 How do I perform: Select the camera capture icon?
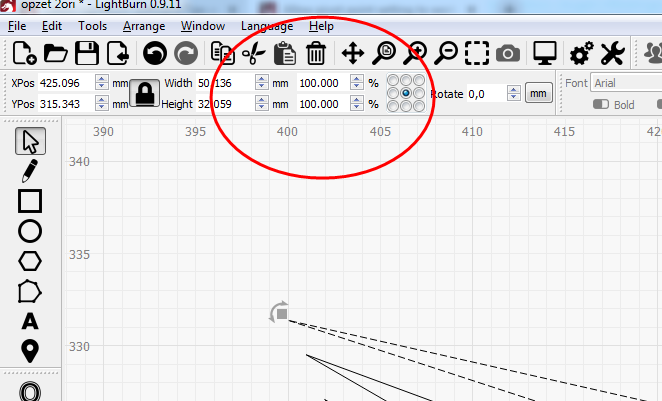click(508, 53)
